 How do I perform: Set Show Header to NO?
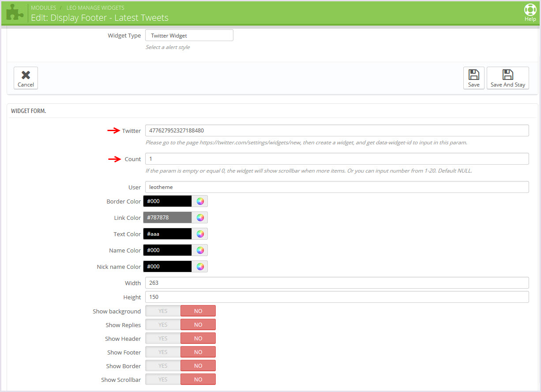(198, 339)
